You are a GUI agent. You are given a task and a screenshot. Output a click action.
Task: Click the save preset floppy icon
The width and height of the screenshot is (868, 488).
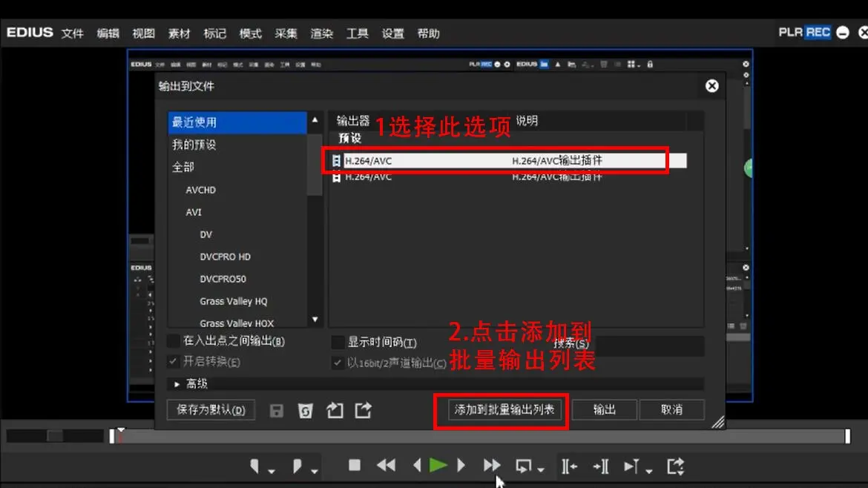coord(276,411)
